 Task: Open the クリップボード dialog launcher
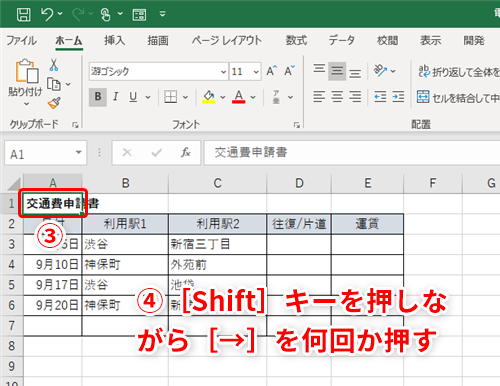(75, 125)
